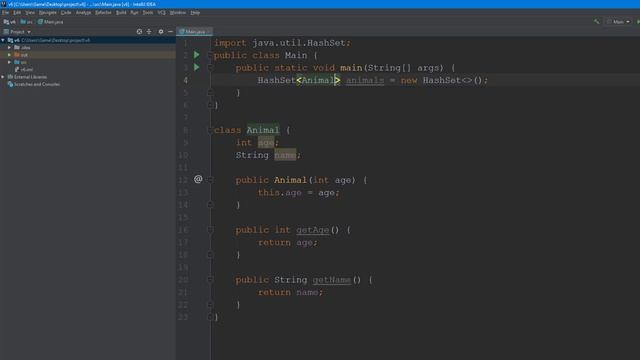Image resolution: width=640 pixels, height=360 pixels.
Task: Run Main class from line 2 gutter
Action: coord(197,55)
